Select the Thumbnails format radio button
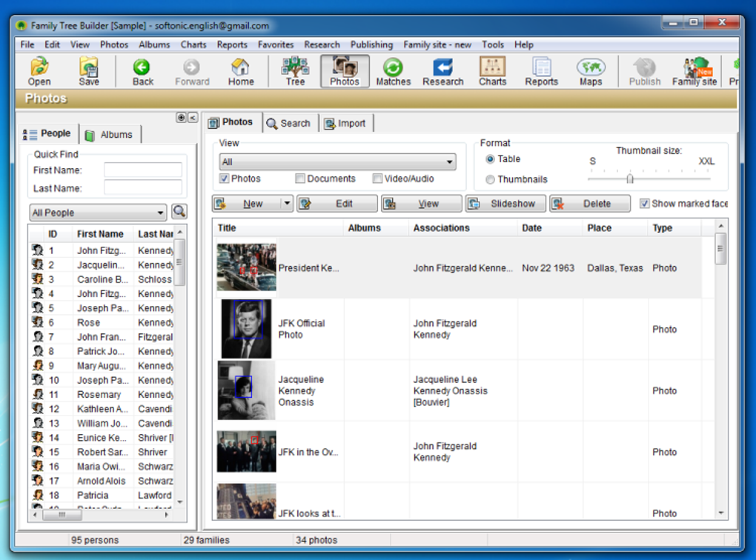Screen dimensions: 756x560 coord(490,179)
